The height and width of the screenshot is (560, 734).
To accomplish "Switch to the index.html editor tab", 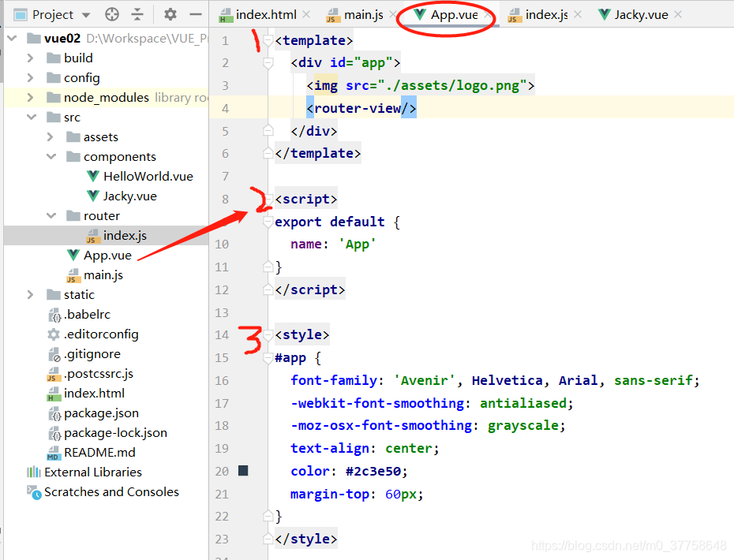I will point(265,15).
